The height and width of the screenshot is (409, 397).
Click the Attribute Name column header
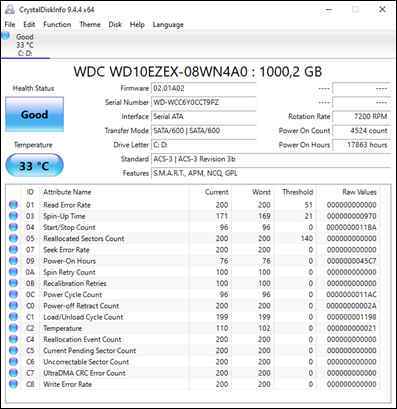click(67, 192)
